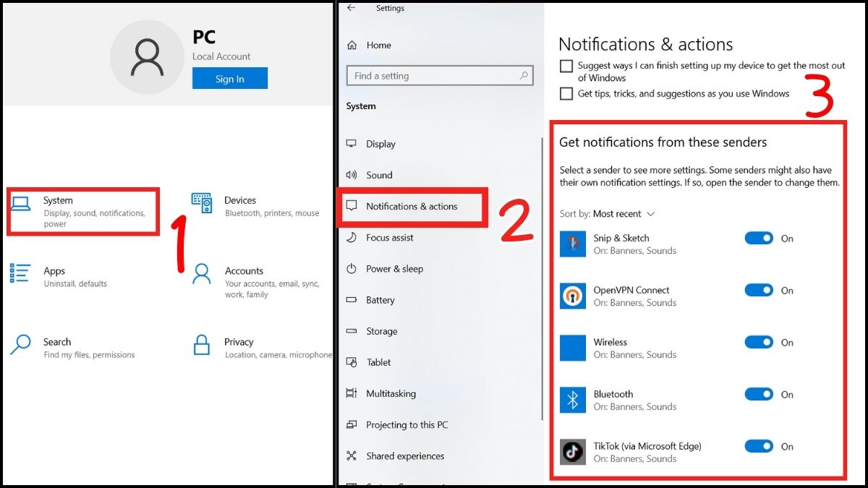Click the Battery icon in sidebar
The image size is (868, 488).
[352, 300]
